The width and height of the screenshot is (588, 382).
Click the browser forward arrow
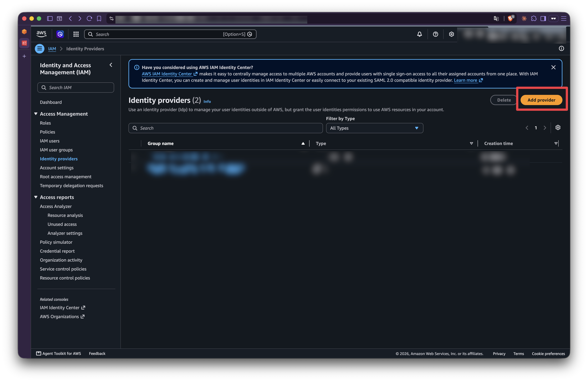(x=80, y=19)
